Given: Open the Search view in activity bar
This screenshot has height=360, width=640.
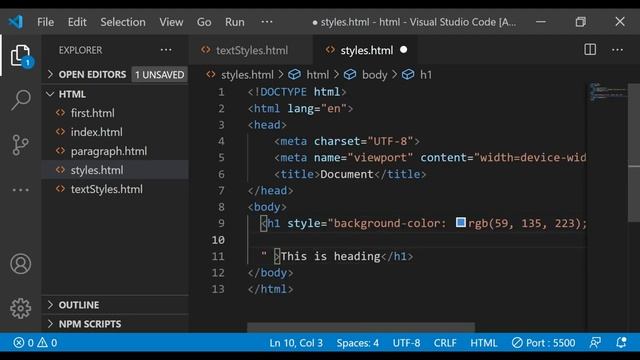Looking at the screenshot, I should pyautogui.click(x=20, y=100).
